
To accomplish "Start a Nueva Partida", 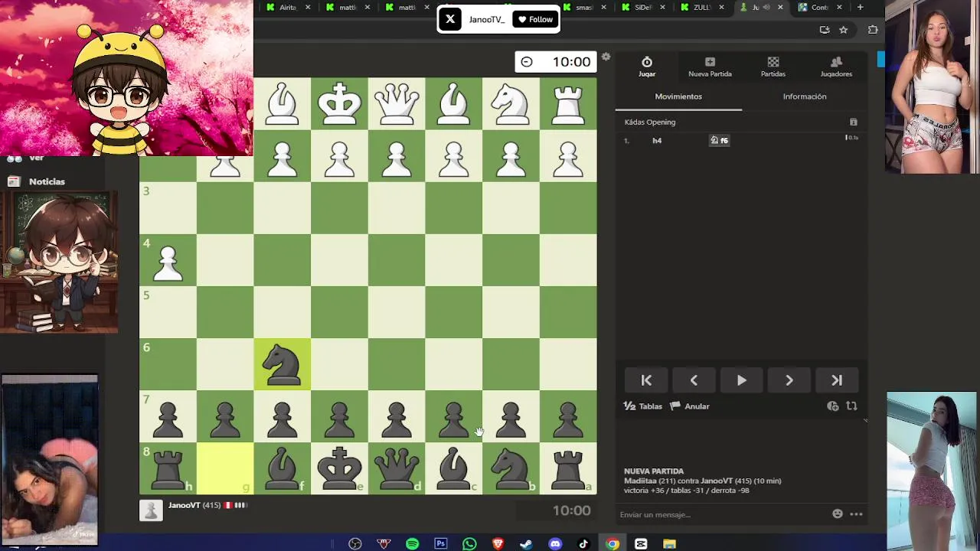I will point(710,67).
